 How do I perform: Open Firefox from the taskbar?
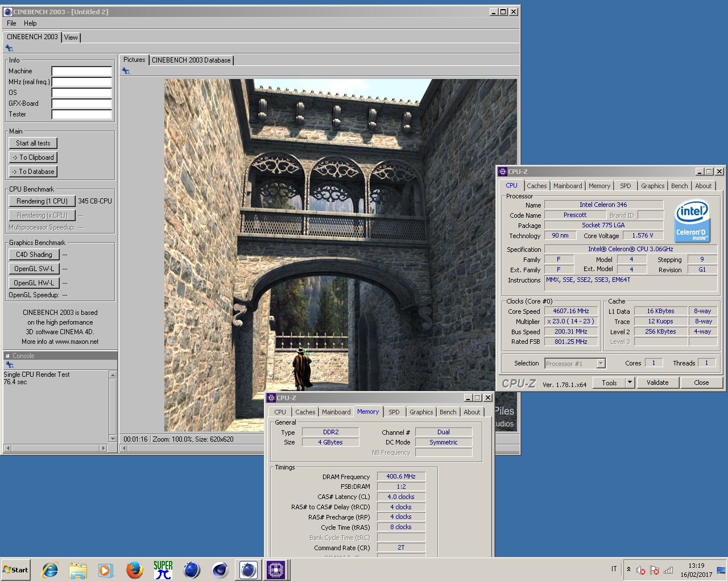(134, 570)
